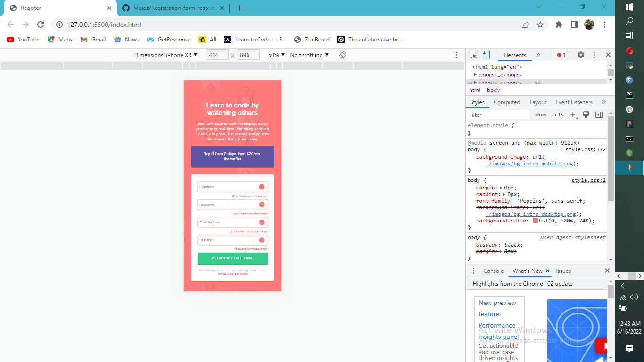644x362 pixels.
Task: Share this page from the address bar
Action: tap(525, 25)
